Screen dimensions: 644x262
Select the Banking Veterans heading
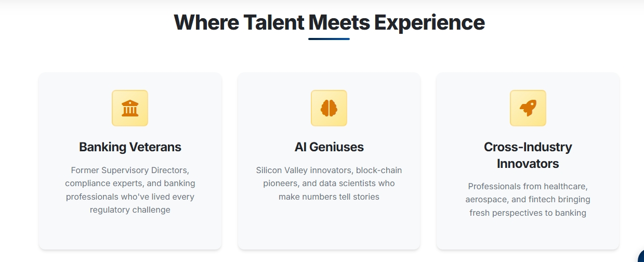(130, 147)
